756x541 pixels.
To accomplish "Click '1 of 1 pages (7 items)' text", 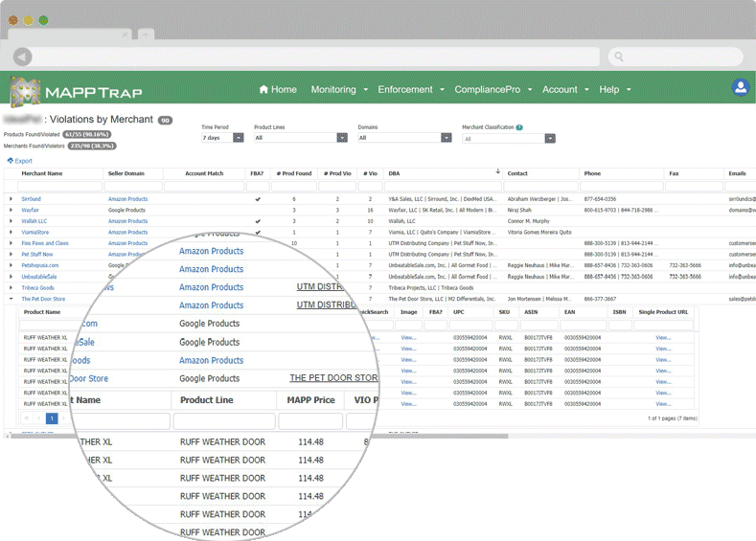I will coord(672,418).
